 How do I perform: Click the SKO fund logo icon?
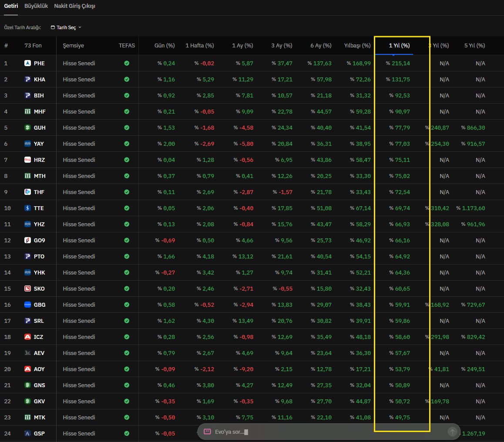[28, 288]
